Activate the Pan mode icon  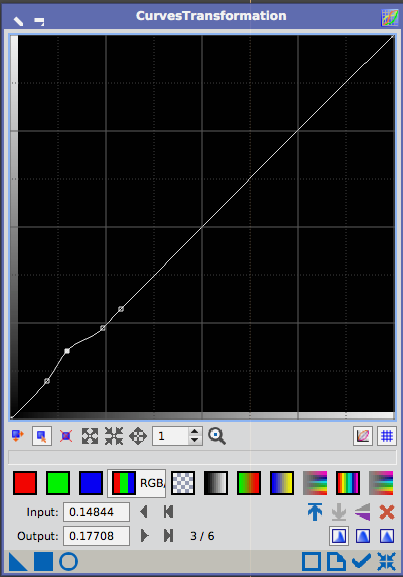(x=138, y=436)
